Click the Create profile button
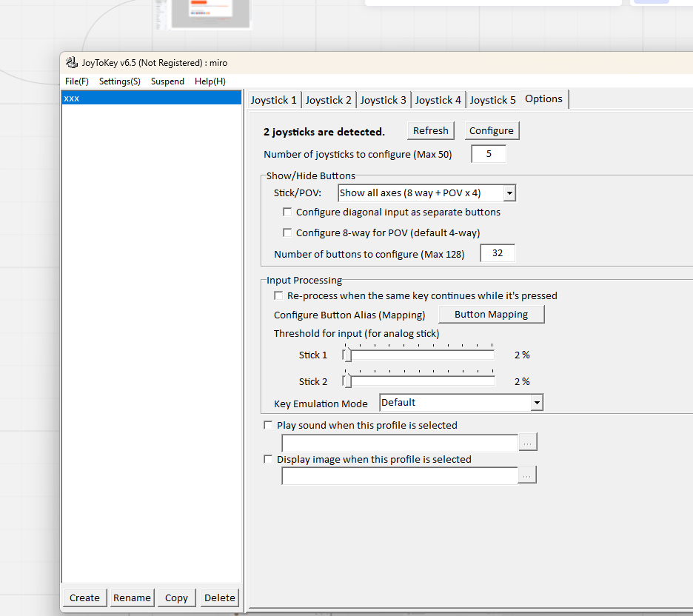 pyautogui.click(x=85, y=598)
